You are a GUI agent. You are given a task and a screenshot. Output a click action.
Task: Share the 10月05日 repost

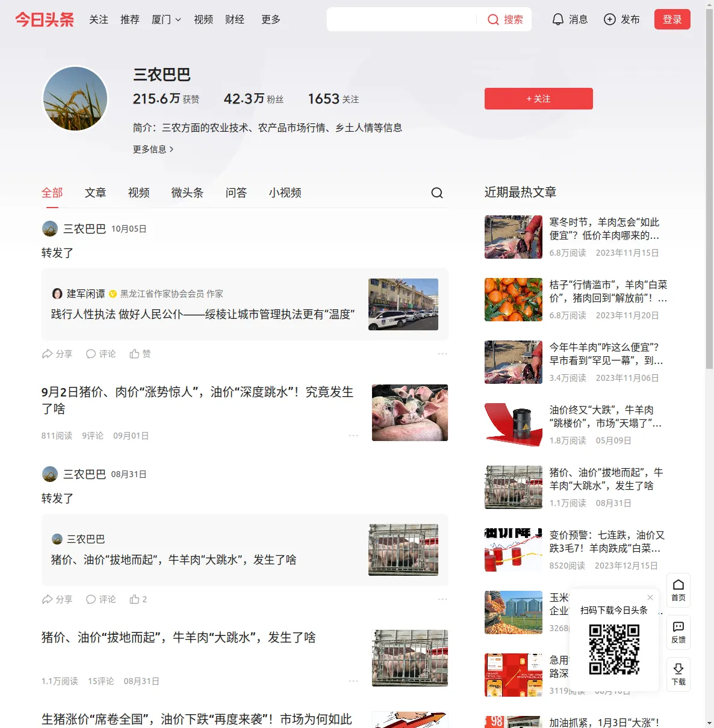57,354
